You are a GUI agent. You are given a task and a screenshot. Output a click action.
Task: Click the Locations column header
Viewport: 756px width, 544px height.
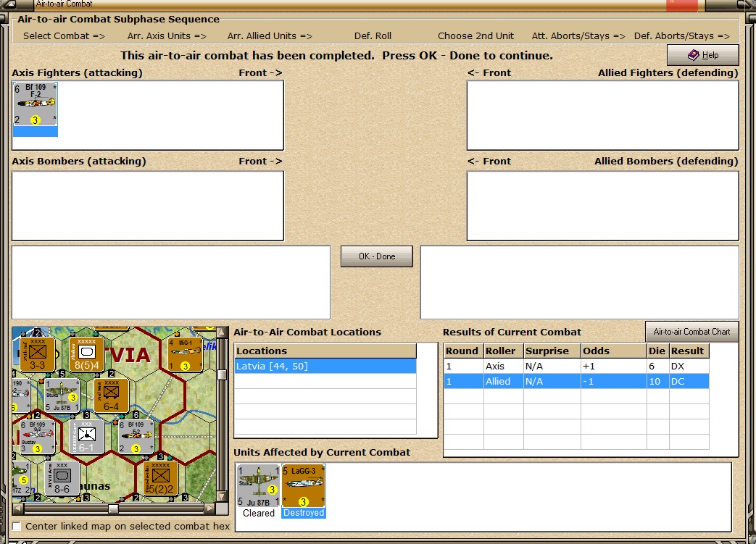(325, 351)
